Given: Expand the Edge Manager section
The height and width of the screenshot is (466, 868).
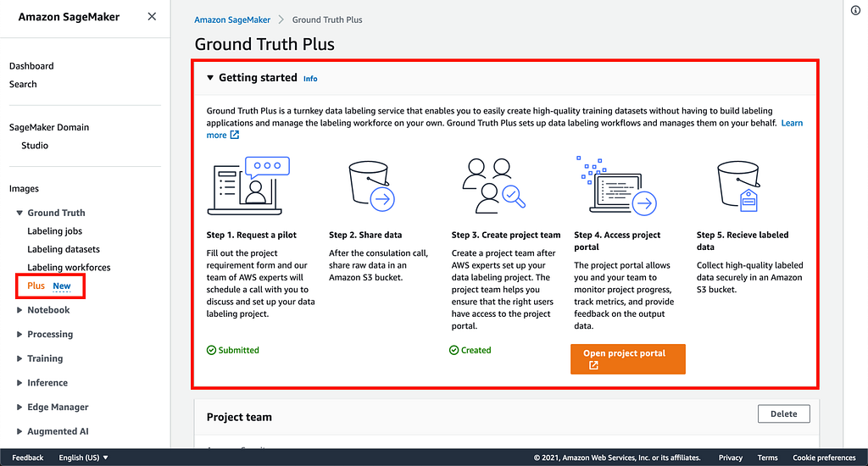Looking at the screenshot, I should (x=19, y=408).
